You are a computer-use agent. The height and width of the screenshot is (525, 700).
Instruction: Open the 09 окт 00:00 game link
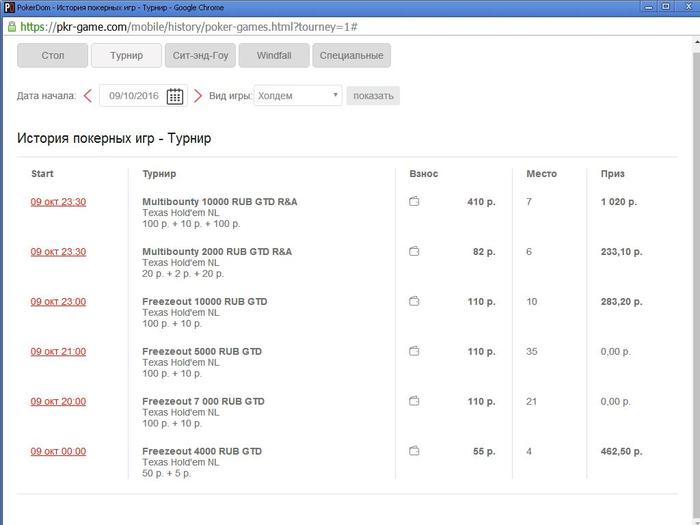click(x=58, y=452)
